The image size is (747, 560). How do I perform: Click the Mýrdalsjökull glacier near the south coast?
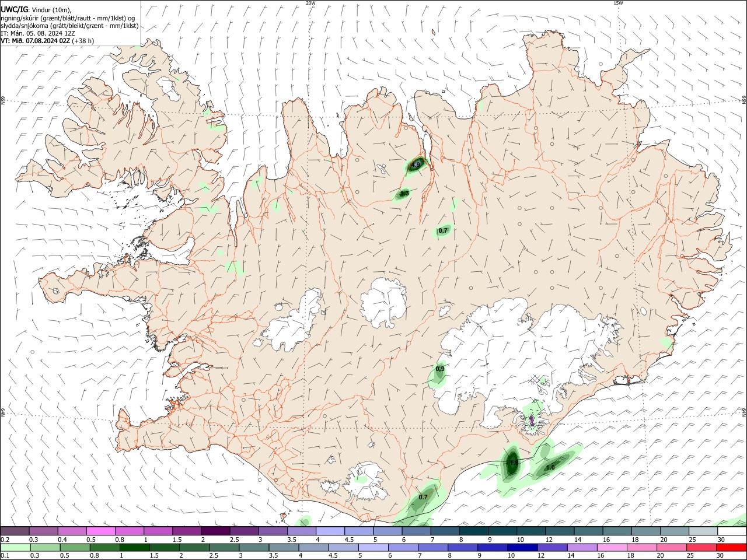366,482
